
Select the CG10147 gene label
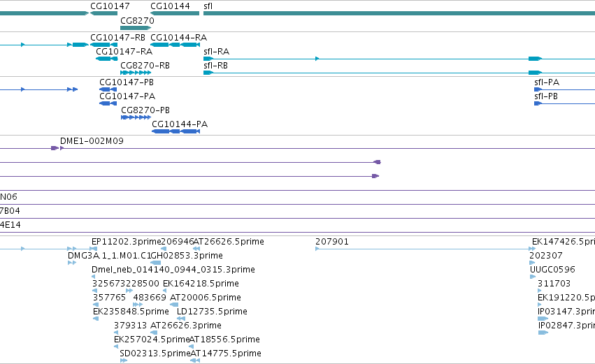[110, 6]
